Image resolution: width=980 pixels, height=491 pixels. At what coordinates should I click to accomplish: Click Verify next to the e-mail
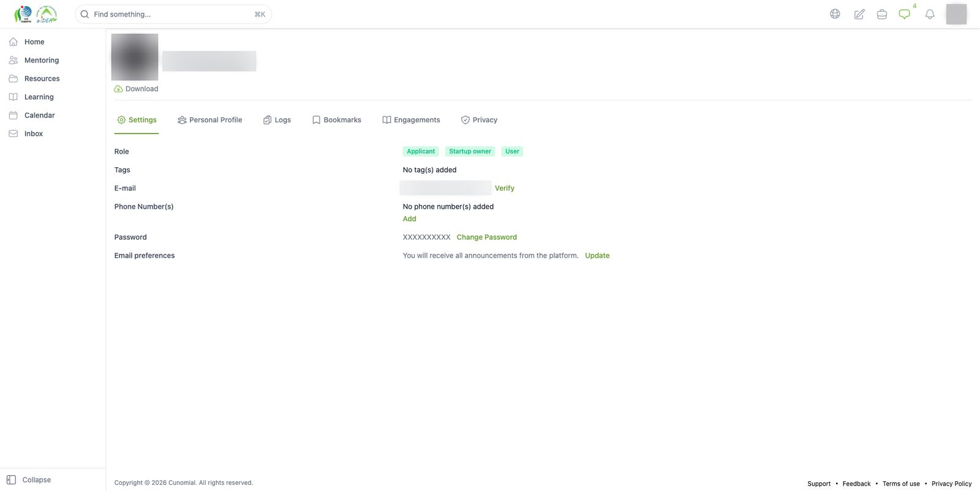505,188
